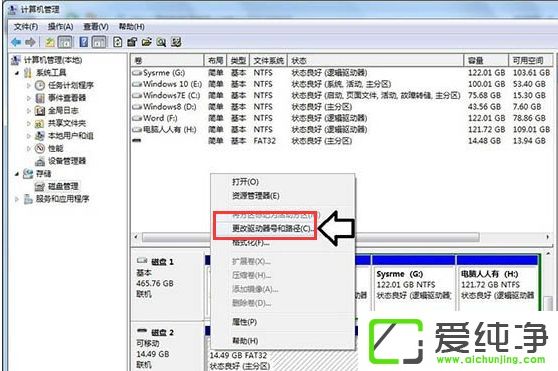Click the 容量 column header
Screen dimensions: 558x371
click(486, 60)
